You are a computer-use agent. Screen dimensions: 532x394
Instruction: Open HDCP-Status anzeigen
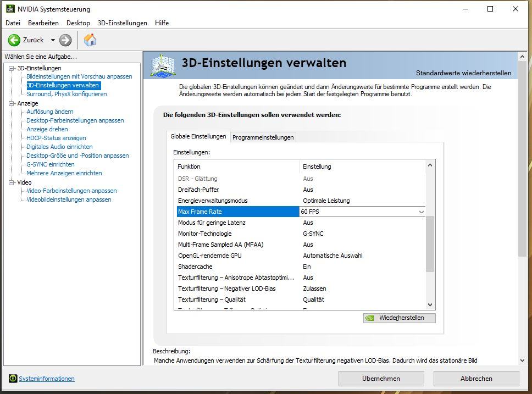point(56,138)
